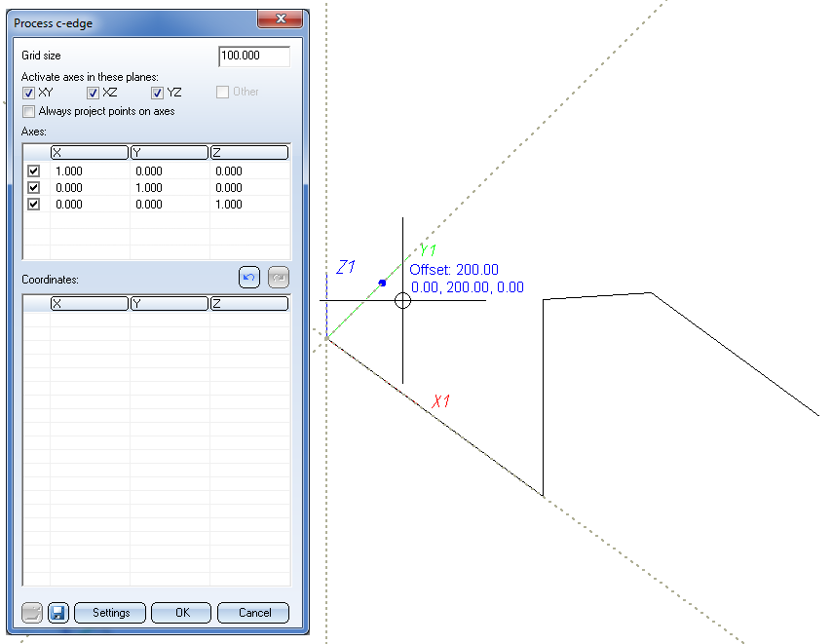Screen dimensions: 832x644
Task: Confirm with the OK button
Action: tap(181, 613)
